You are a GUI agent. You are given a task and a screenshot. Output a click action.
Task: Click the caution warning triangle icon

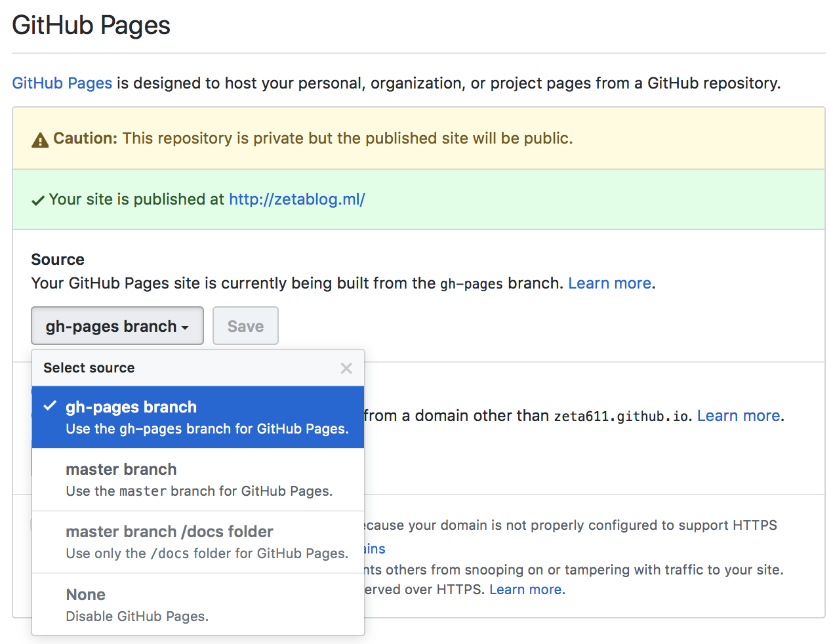click(40, 140)
